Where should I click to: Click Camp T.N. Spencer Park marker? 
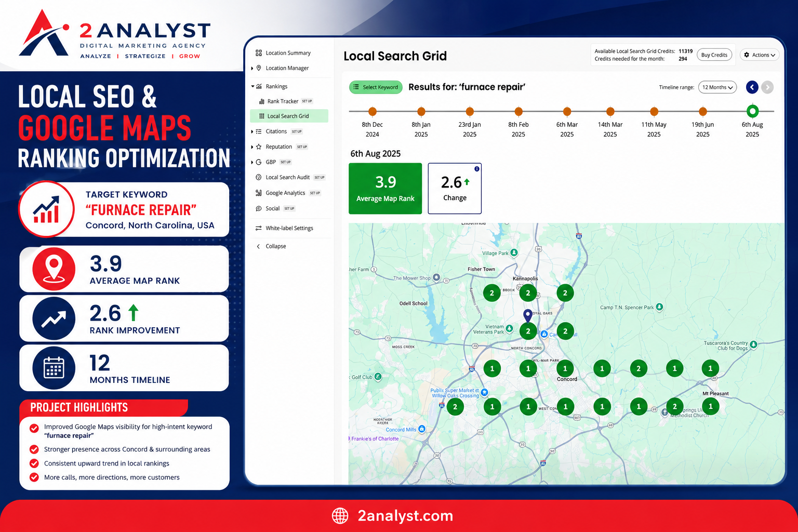659,307
